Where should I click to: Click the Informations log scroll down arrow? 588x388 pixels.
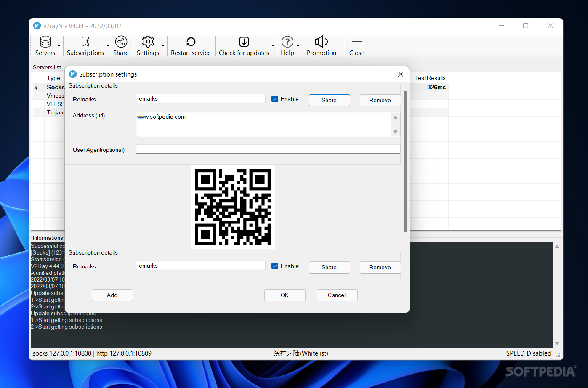557,343
